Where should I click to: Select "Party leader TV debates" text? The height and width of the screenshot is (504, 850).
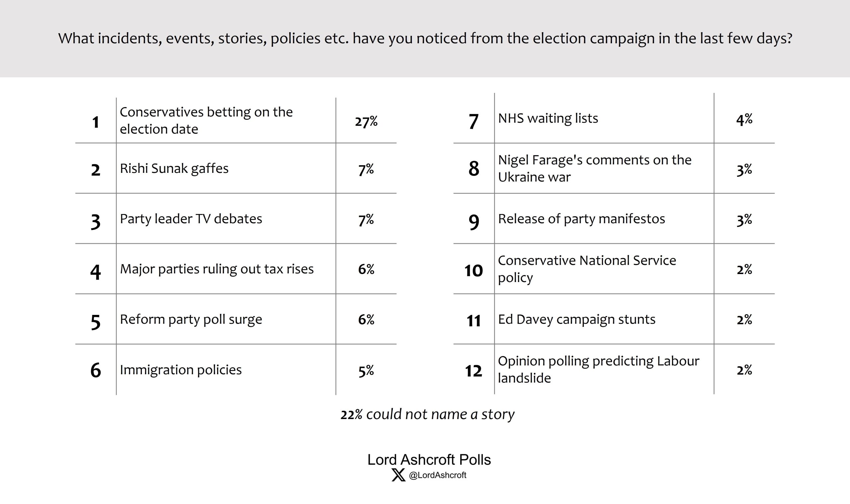coord(191,219)
